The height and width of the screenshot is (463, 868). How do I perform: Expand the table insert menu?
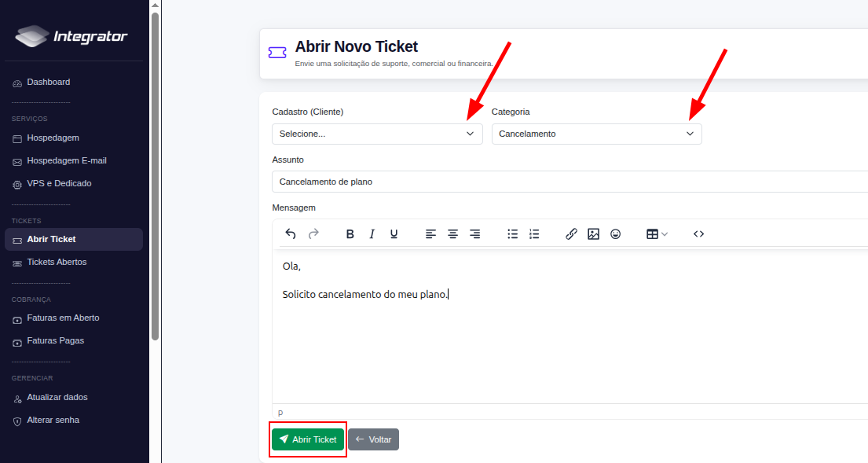657,234
